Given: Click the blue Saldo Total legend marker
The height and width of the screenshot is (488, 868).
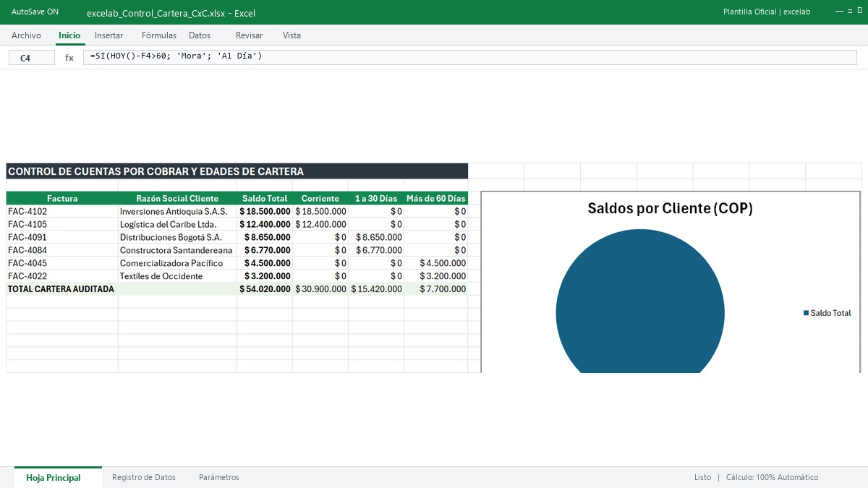Looking at the screenshot, I should tap(806, 313).
